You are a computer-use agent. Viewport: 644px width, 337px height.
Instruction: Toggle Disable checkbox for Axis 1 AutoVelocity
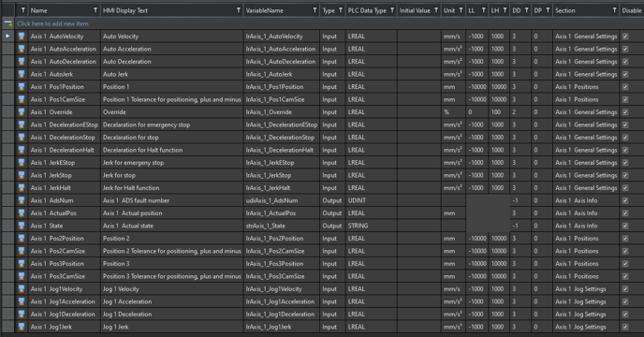(x=625, y=37)
